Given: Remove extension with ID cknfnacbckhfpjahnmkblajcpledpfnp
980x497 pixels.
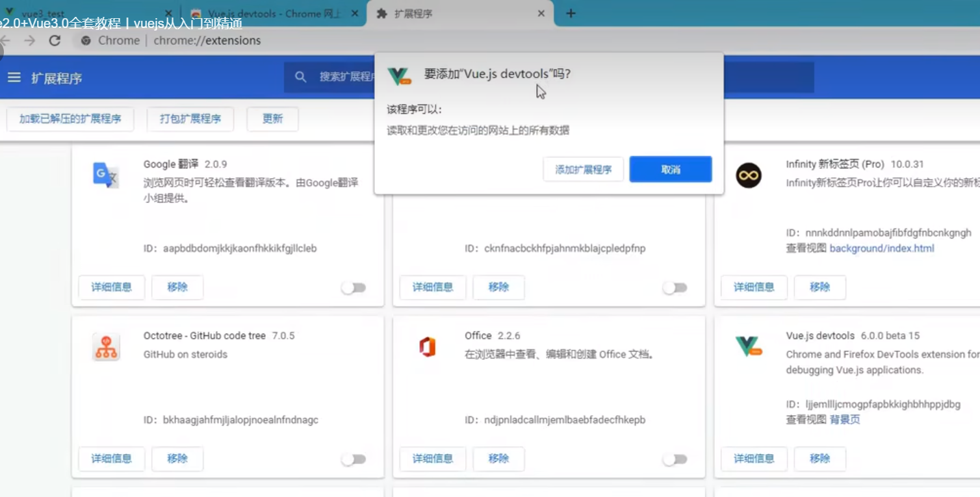Looking at the screenshot, I should (498, 287).
